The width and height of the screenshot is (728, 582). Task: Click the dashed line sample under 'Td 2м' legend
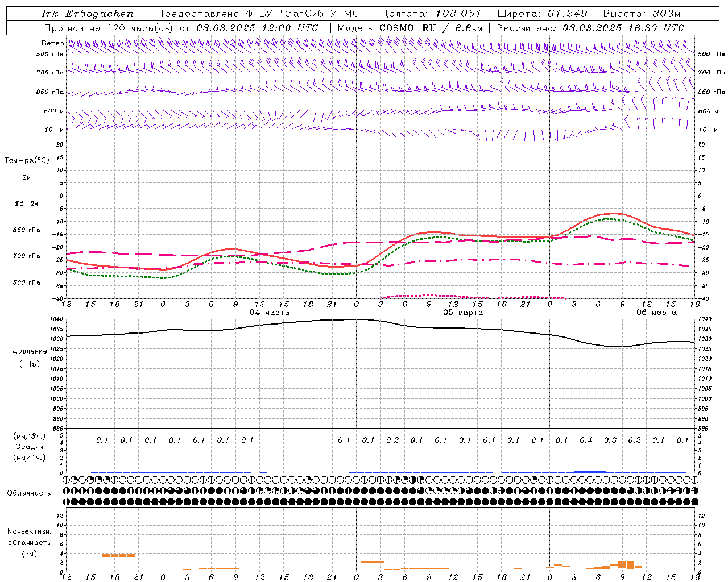(x=25, y=210)
